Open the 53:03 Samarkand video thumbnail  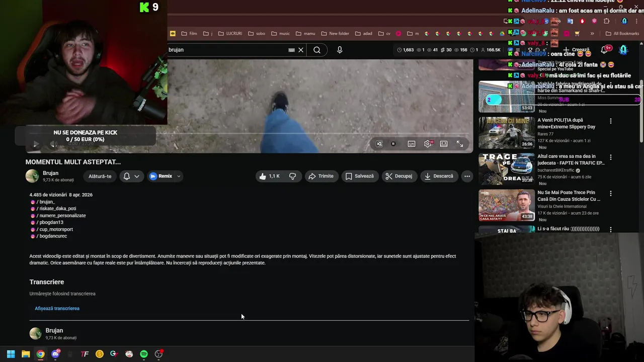click(507, 97)
